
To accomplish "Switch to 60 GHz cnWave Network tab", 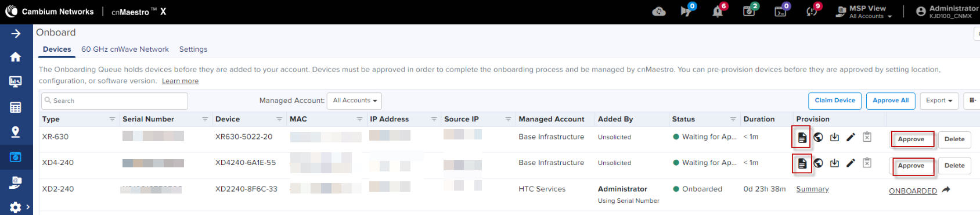I will coord(125,49).
